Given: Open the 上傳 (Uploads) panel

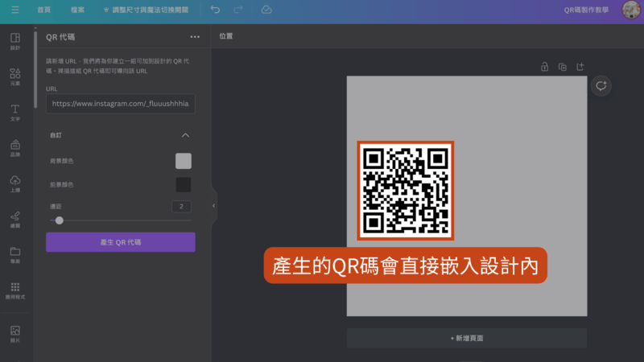Looking at the screenshot, I should click(x=14, y=183).
